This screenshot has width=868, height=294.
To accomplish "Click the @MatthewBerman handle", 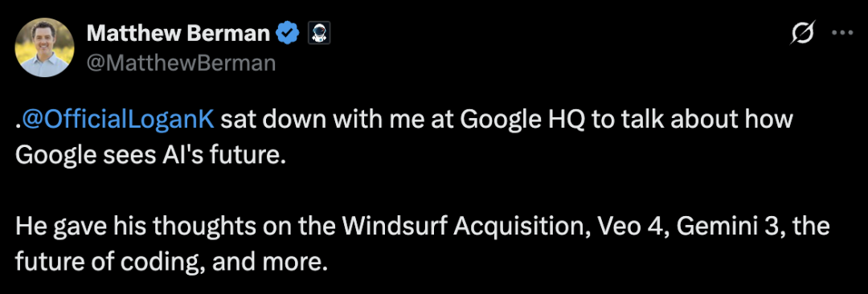I will coord(181,63).
